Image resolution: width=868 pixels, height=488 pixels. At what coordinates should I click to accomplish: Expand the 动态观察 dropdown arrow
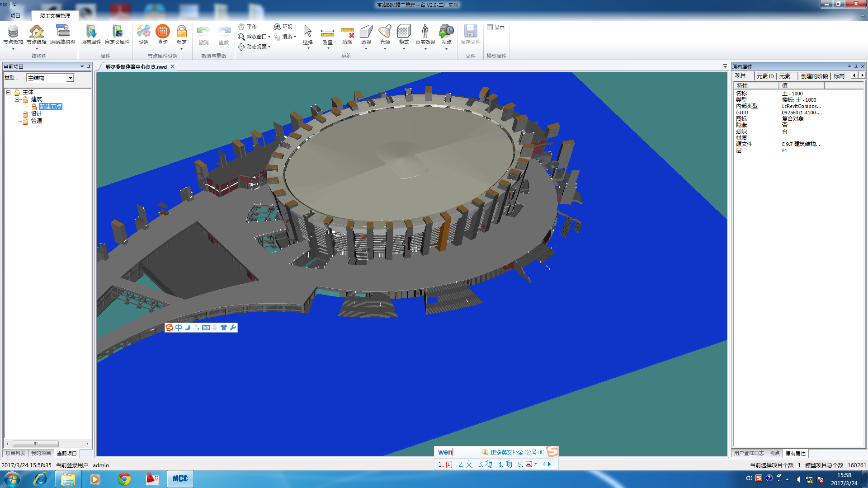click(x=269, y=47)
